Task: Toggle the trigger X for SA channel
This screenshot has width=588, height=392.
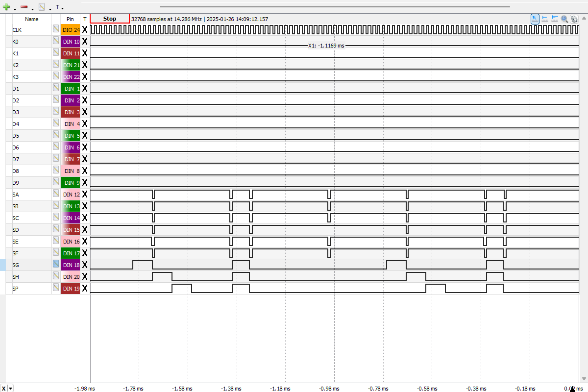Action: coord(85,195)
